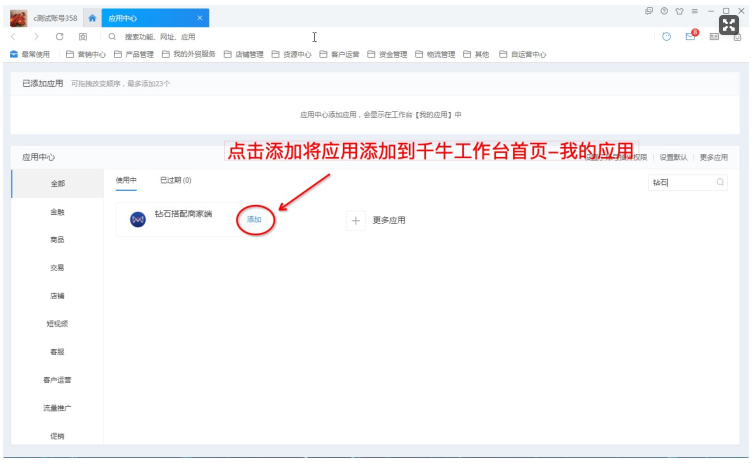Select the 商品 category

57,240
